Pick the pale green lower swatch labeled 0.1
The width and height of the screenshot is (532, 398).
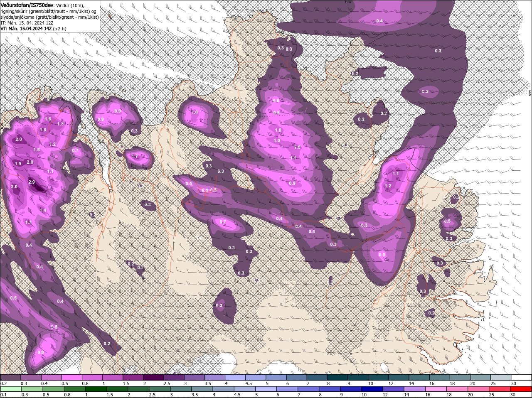pyautogui.click(x=10, y=389)
